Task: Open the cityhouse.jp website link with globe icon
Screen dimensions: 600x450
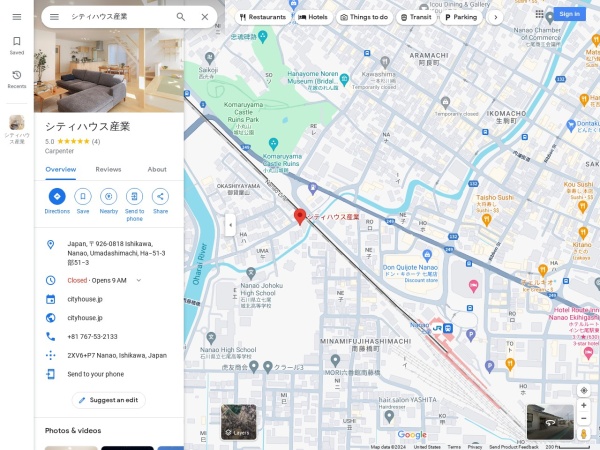Action: (x=109, y=318)
